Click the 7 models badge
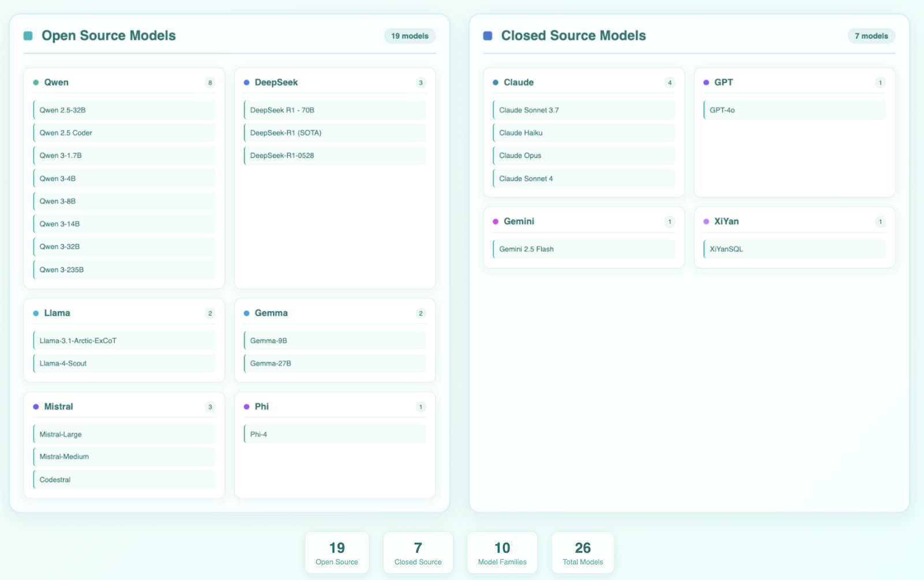This screenshot has height=580, width=924. click(x=871, y=36)
